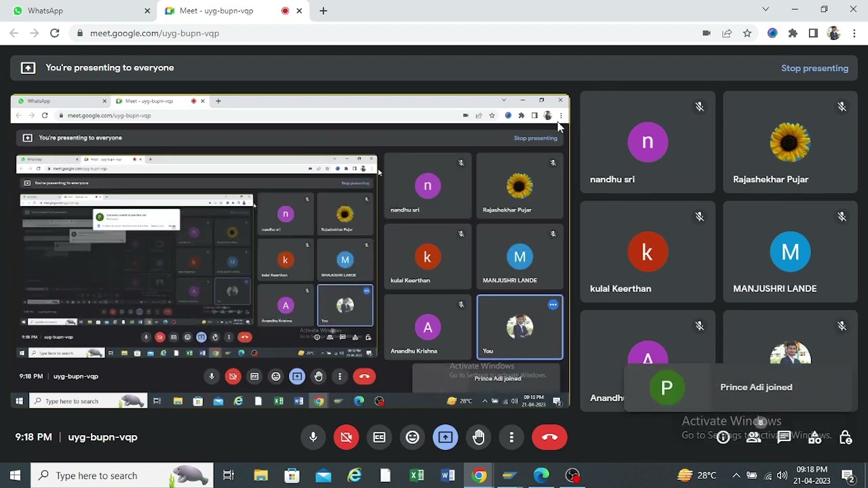Open the Activities panel
This screenshot has width=868, height=488.
point(814,438)
